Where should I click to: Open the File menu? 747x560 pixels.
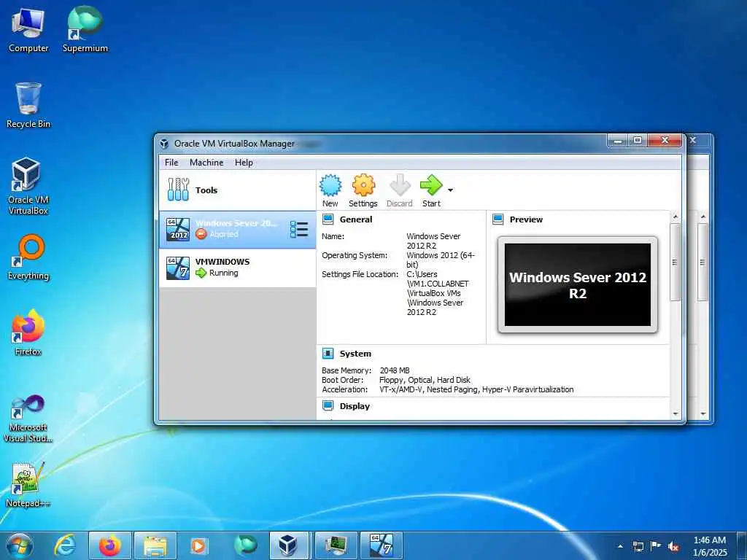[171, 163]
